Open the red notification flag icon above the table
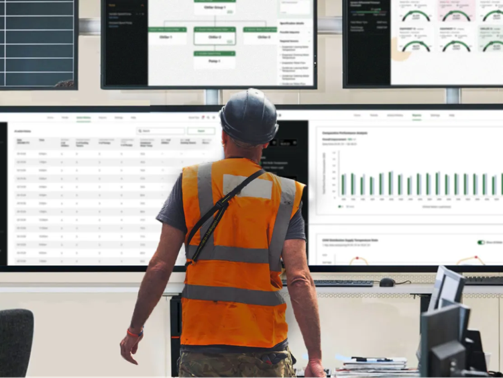The height and width of the screenshot is (378, 503). coord(203,117)
